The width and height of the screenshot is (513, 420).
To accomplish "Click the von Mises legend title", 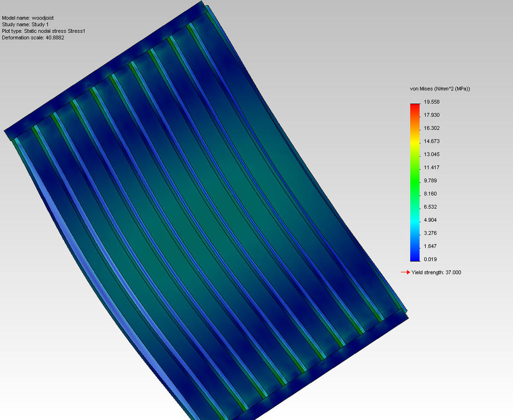I will click(x=440, y=89).
